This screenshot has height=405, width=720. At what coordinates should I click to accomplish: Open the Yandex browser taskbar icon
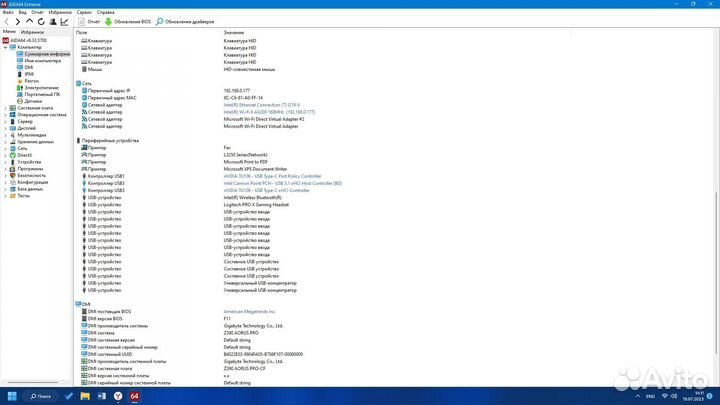coord(118,396)
